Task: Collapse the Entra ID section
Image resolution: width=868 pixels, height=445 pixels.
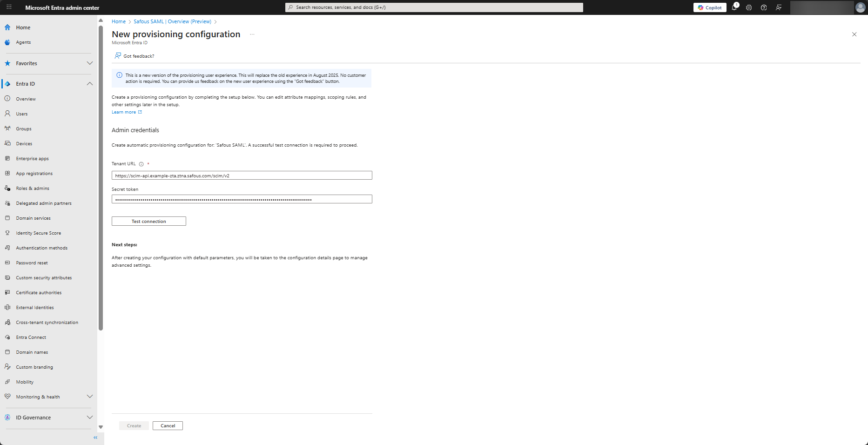Action: pyautogui.click(x=90, y=84)
